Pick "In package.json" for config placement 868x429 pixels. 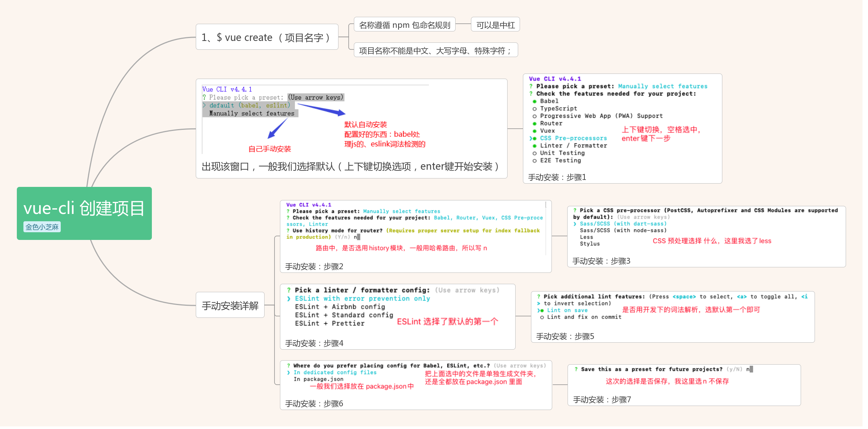coord(318,379)
